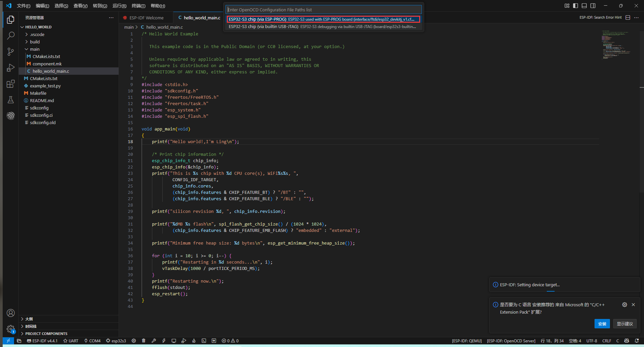Open the 查看(V) menu
644x347 pixels.
[80, 6]
